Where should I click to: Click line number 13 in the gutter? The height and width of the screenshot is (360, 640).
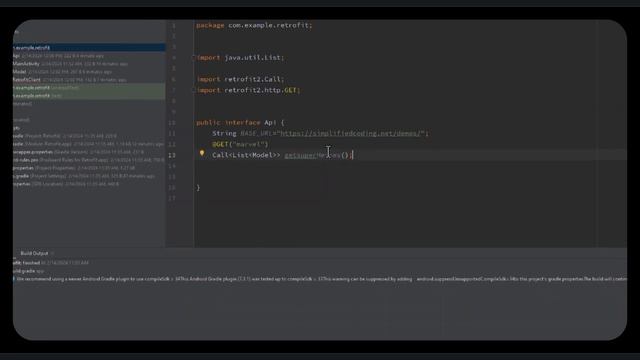(172, 155)
